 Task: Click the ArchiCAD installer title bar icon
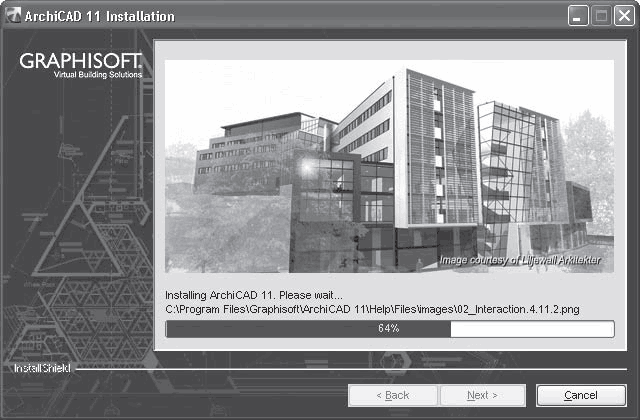click(14, 16)
